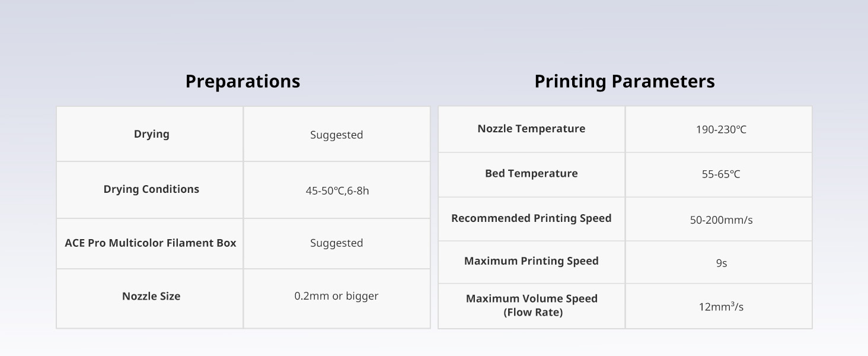The height and width of the screenshot is (356, 868).
Task: Click the 45-50℃,6-8h drying value
Action: pyautogui.click(x=337, y=190)
